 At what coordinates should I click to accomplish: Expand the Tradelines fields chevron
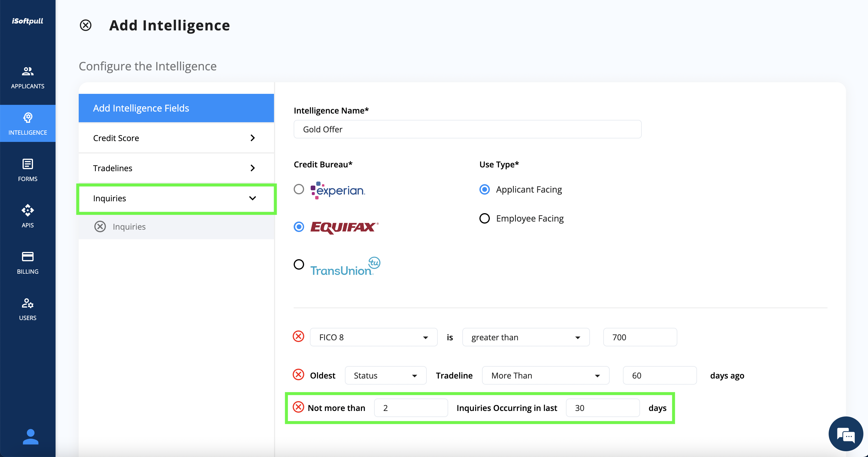[x=253, y=168]
